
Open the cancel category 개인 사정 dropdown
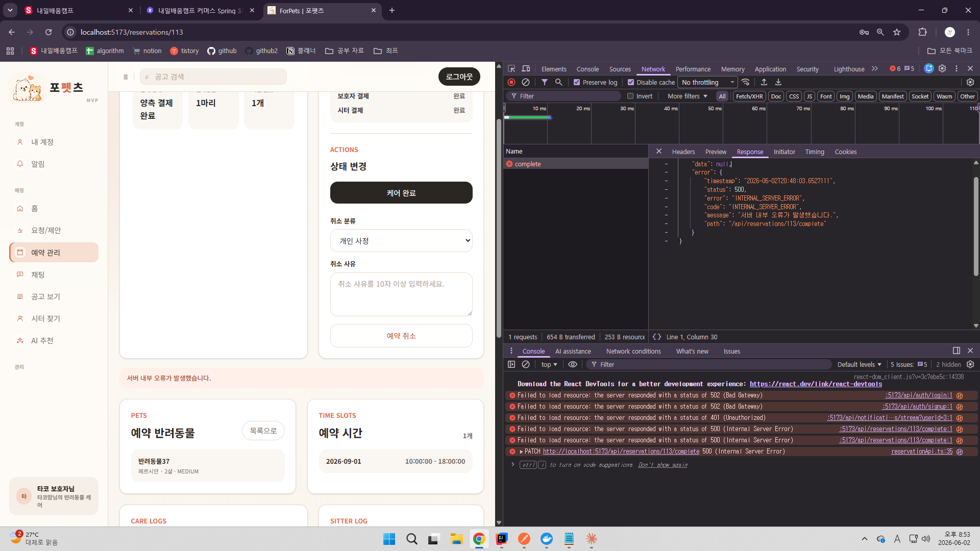pos(401,241)
